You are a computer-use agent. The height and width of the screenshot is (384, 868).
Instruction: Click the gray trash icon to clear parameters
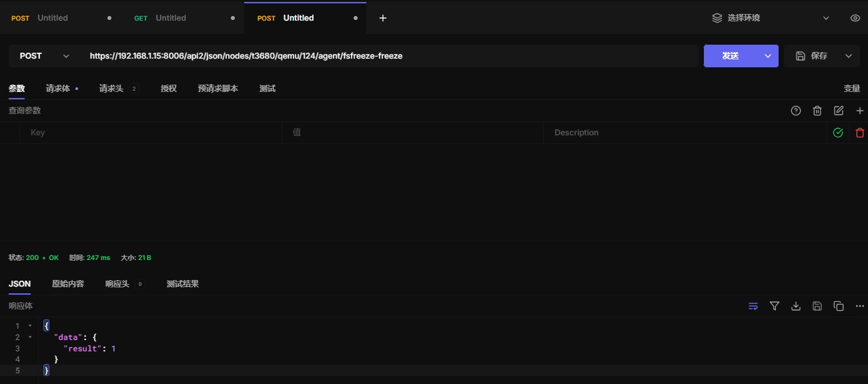click(817, 111)
